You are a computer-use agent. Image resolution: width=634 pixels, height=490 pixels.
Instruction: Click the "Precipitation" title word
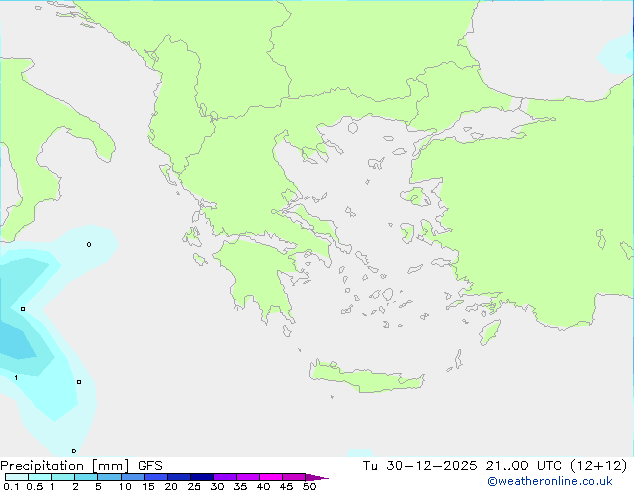pos(42,466)
